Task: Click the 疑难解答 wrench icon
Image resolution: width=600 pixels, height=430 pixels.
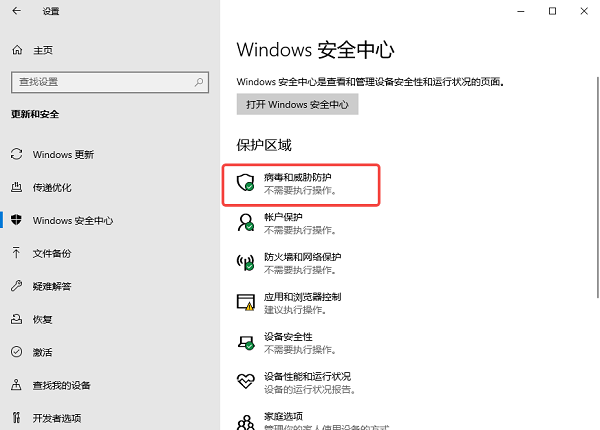Action: point(16,286)
